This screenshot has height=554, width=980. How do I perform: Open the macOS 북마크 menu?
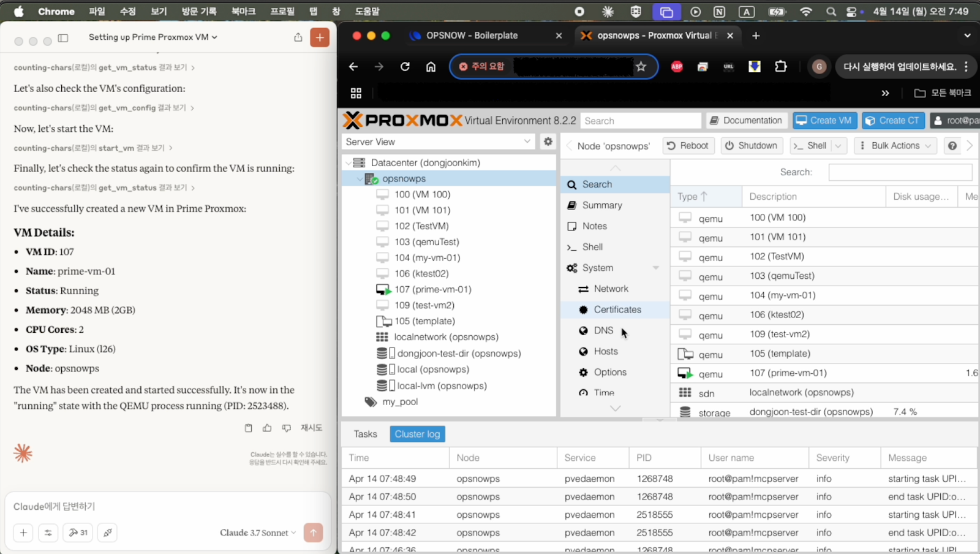click(243, 12)
